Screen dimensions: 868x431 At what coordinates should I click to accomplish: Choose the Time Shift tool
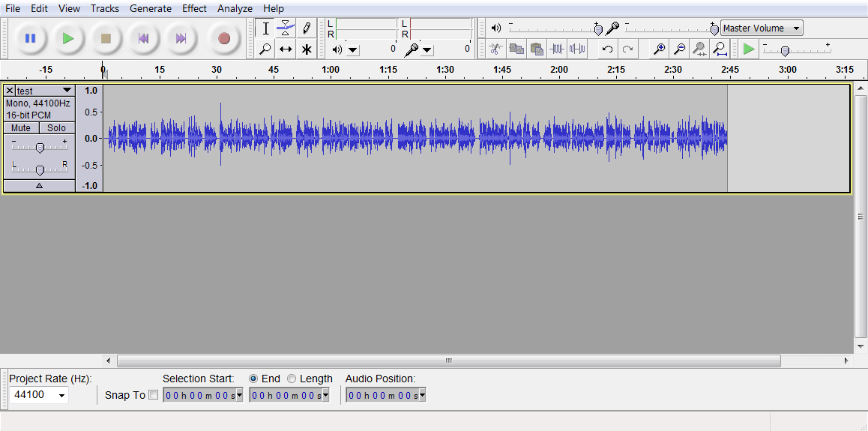click(x=286, y=49)
